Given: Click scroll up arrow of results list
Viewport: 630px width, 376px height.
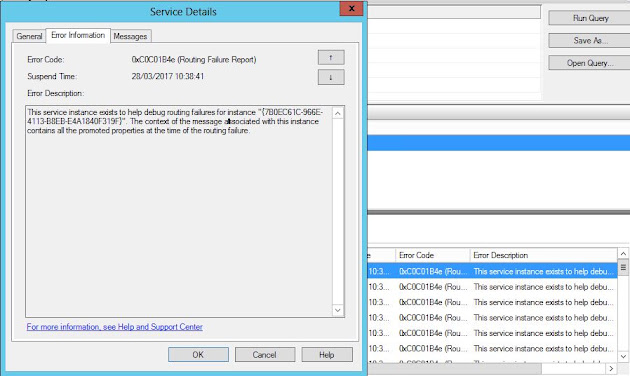Looking at the screenshot, I should (623, 254).
